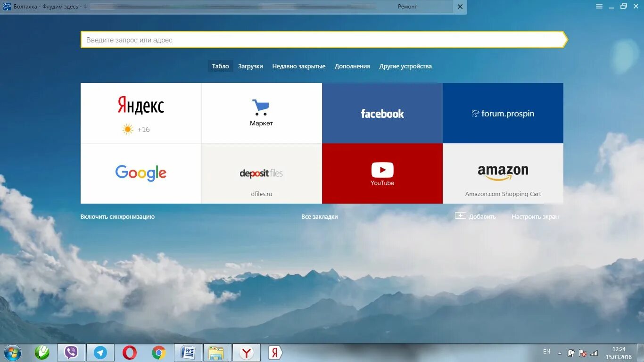Click 'Настроить экран' link

(x=535, y=217)
